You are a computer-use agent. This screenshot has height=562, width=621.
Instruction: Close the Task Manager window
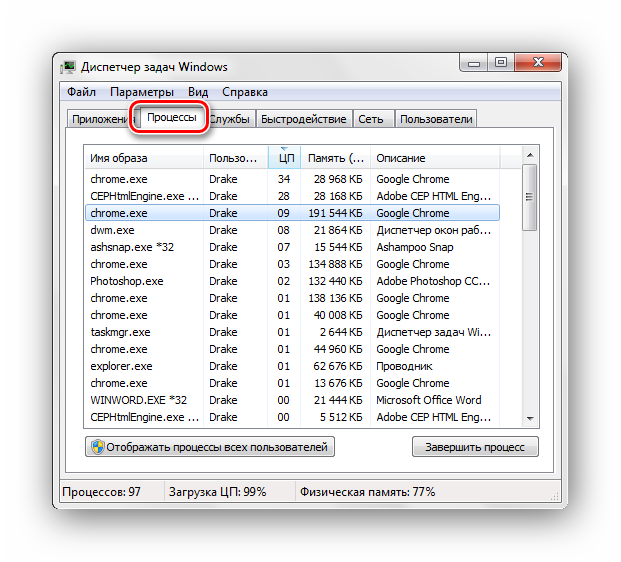tap(538, 63)
